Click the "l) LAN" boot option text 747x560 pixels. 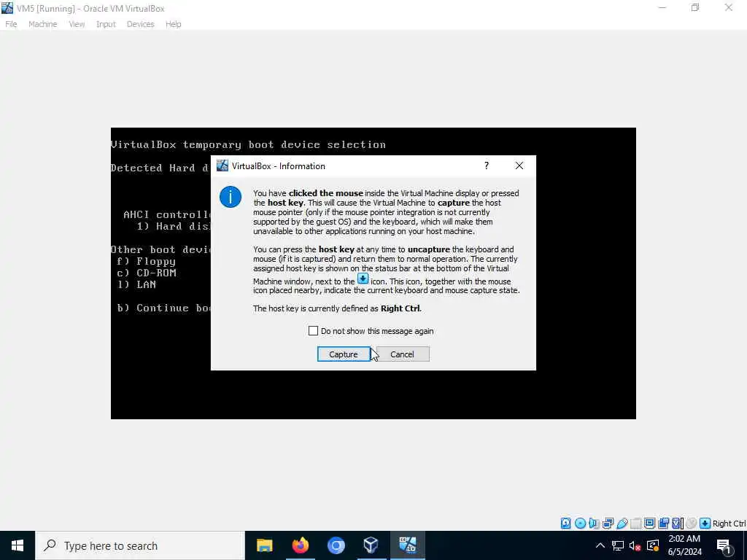click(136, 284)
